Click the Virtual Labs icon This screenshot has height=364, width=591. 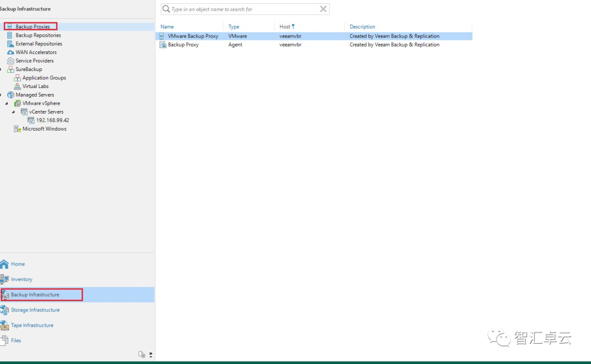point(18,86)
